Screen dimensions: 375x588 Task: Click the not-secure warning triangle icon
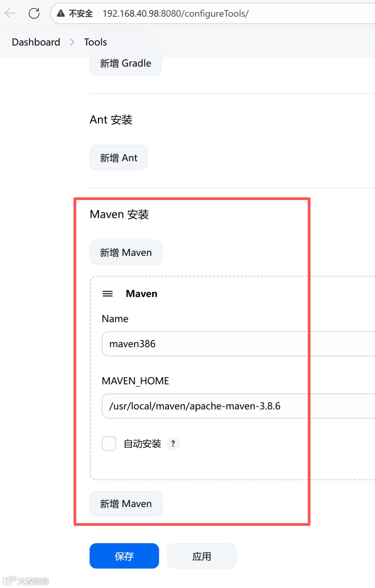61,14
